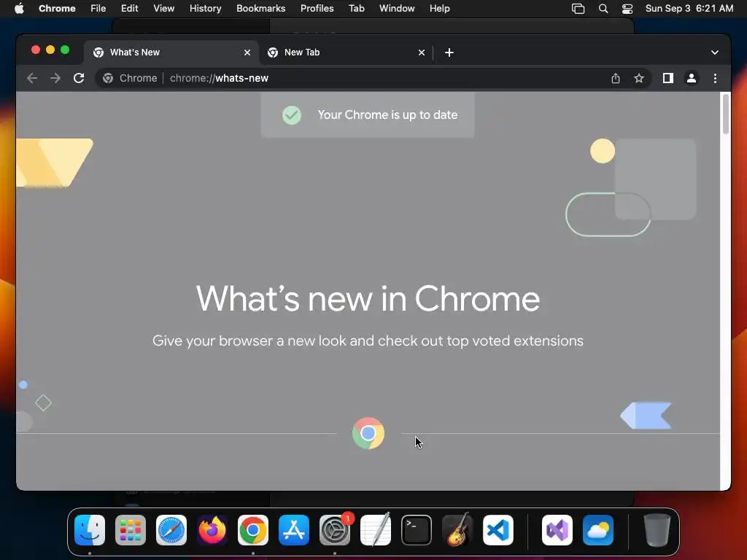The image size is (747, 560).
Task: Open the Chrome side panel
Action: (668, 78)
